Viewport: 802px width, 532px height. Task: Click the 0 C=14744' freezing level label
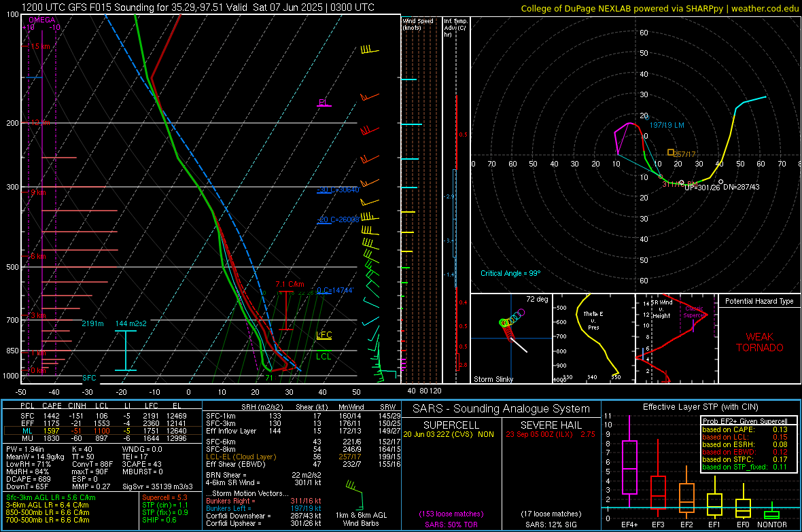click(x=335, y=290)
